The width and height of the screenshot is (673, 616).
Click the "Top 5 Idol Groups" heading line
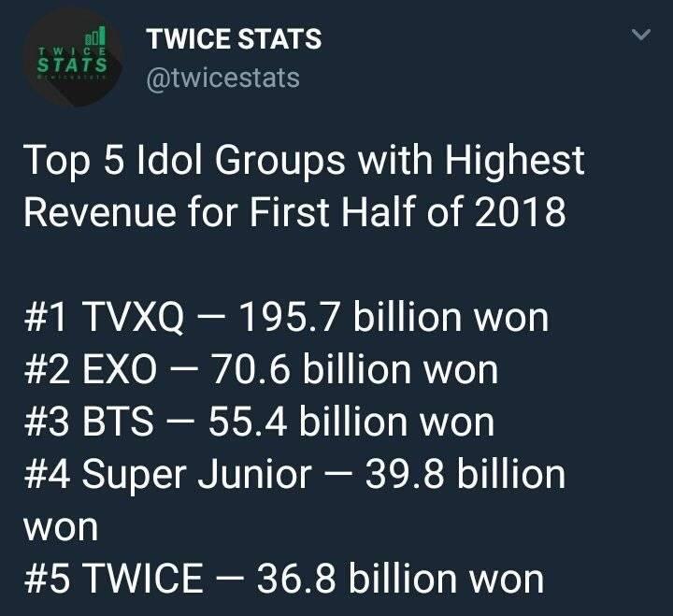click(x=304, y=161)
